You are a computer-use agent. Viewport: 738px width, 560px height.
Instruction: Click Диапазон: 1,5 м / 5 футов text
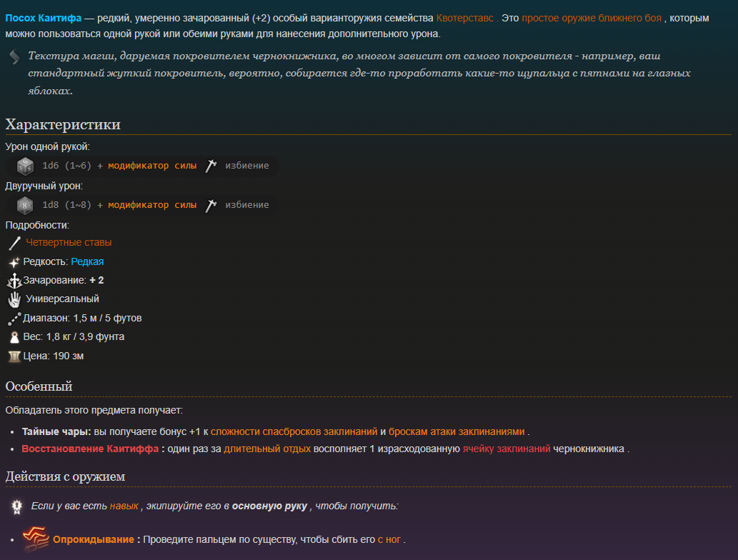pyautogui.click(x=82, y=318)
